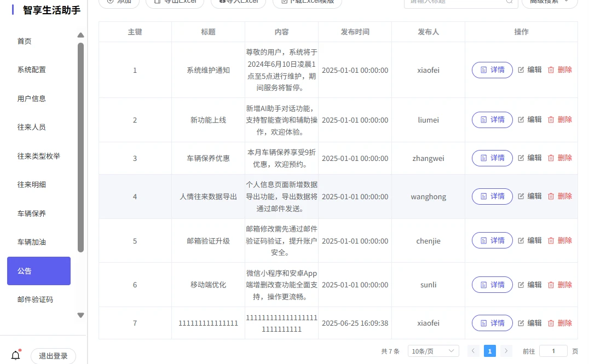This screenshot has height=364, width=589.
Task: Open the notification bell icon
Action: tap(16, 355)
